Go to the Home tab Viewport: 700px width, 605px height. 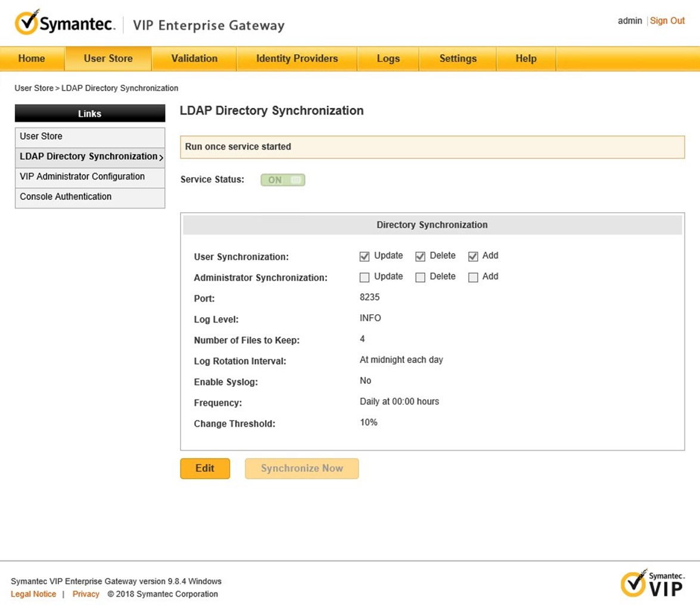pos(32,58)
